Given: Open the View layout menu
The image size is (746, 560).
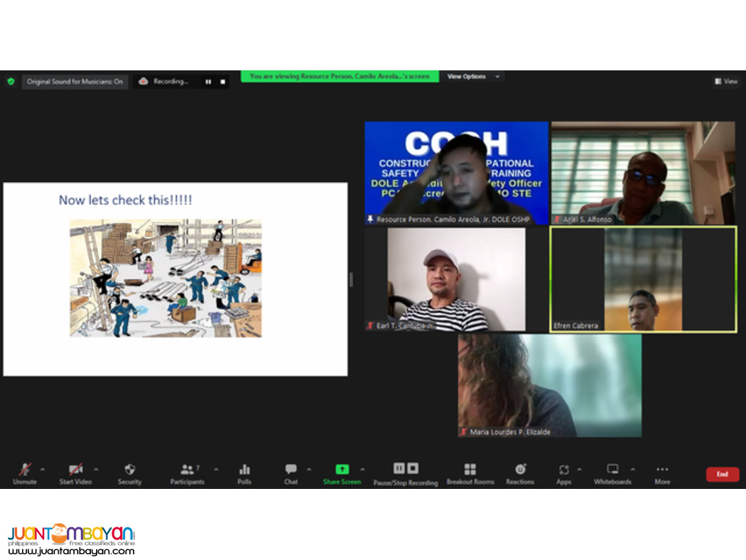Looking at the screenshot, I should pos(725,82).
